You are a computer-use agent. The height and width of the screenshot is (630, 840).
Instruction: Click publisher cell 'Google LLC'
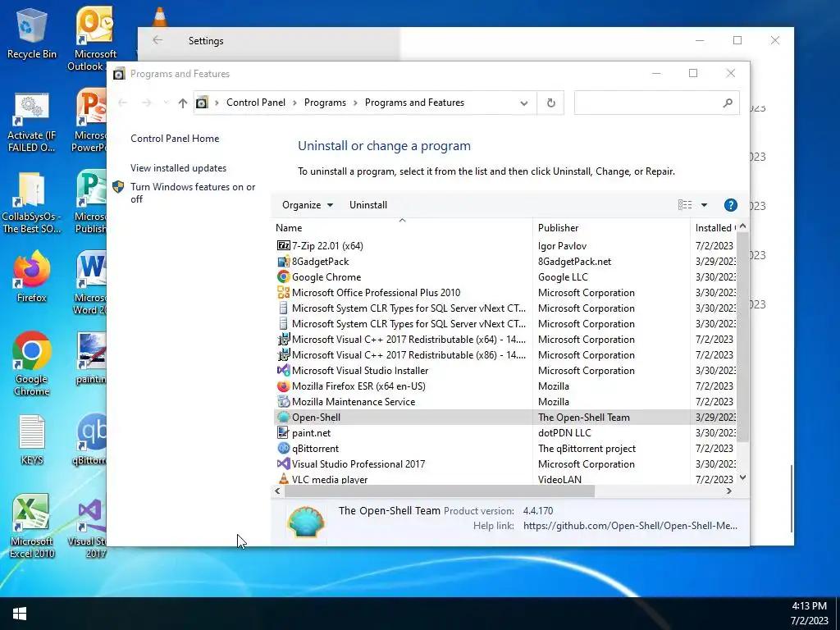563,277
